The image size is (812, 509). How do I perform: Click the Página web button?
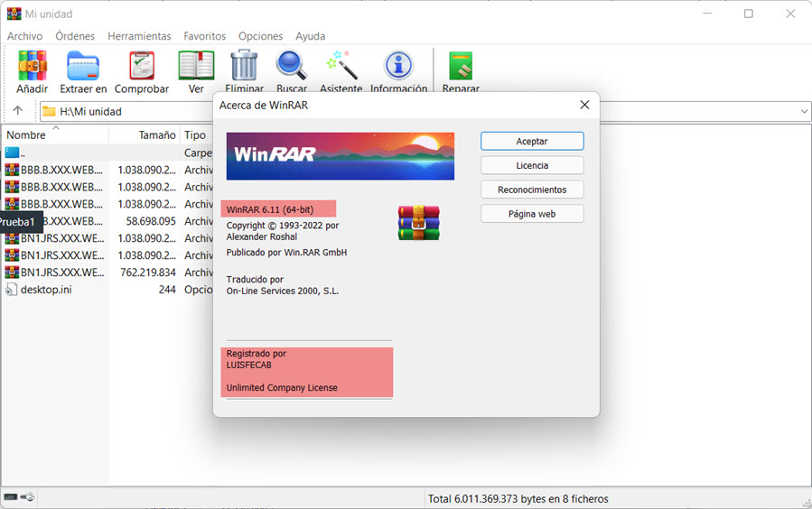tap(532, 214)
